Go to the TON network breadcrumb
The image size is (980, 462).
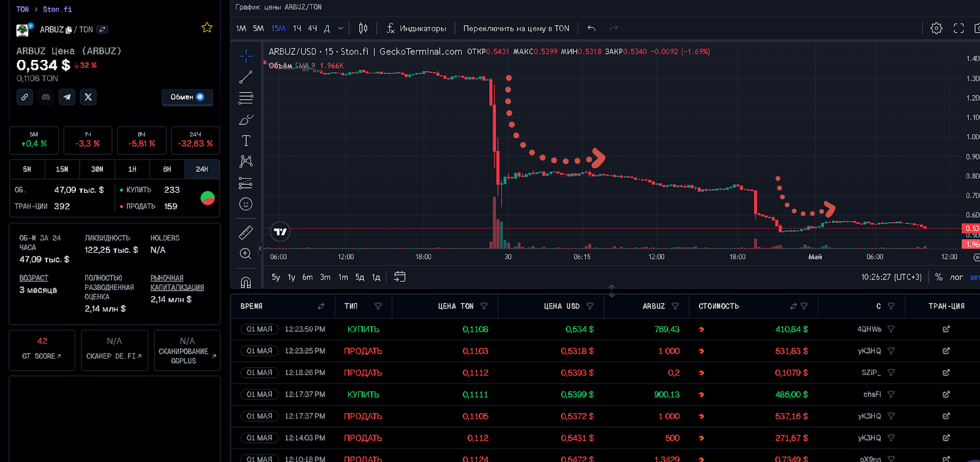coord(23,9)
